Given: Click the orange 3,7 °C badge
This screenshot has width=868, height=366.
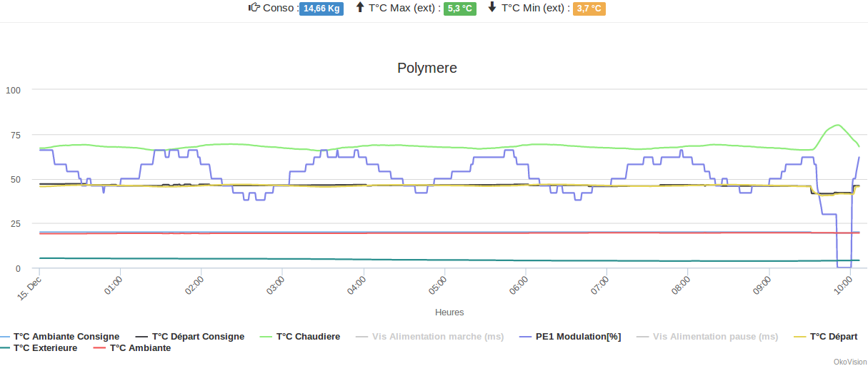Looking at the screenshot, I should pos(589,9).
